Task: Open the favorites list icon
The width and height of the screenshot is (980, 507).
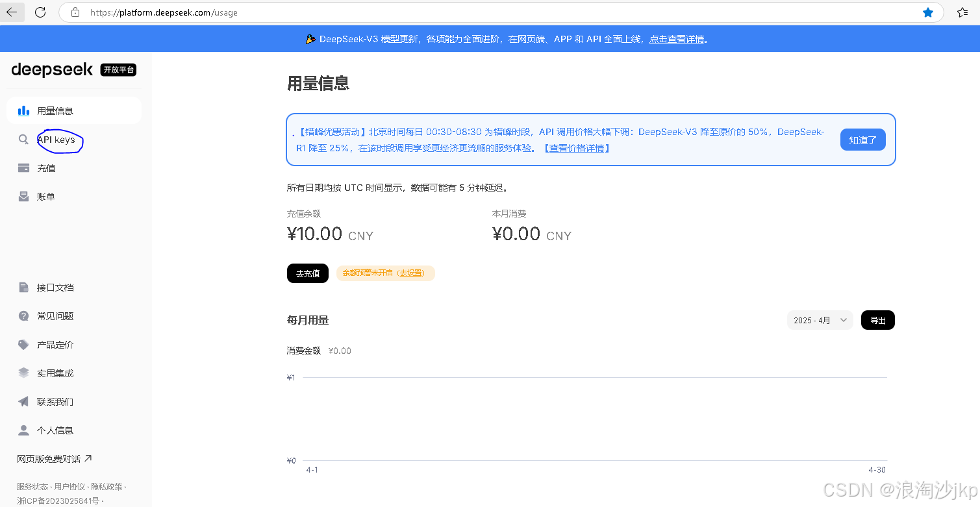Action: pos(963,12)
